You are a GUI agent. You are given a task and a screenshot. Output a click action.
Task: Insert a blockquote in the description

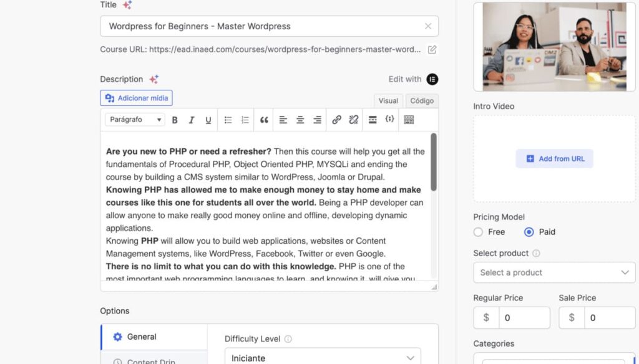click(264, 120)
